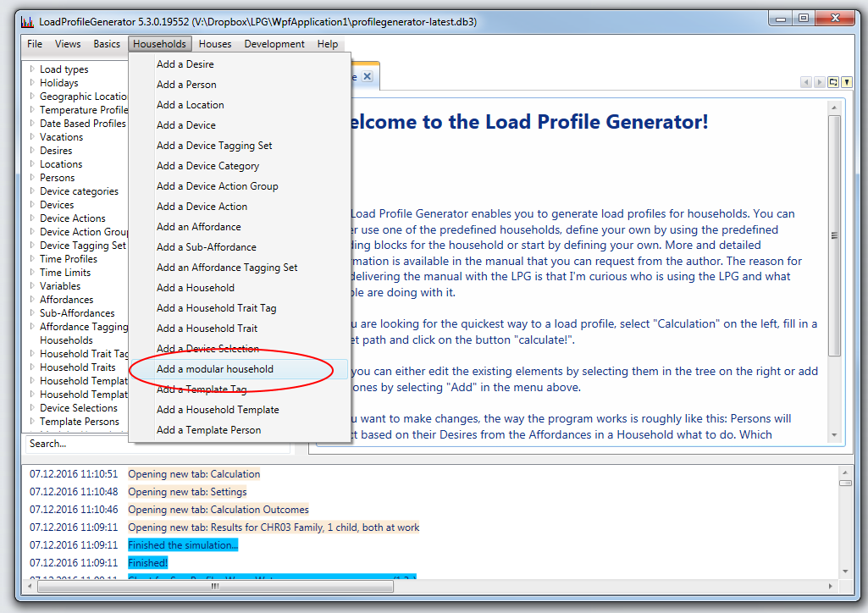Choose Add a Household Template
The image size is (868, 613).
click(x=240, y=410)
